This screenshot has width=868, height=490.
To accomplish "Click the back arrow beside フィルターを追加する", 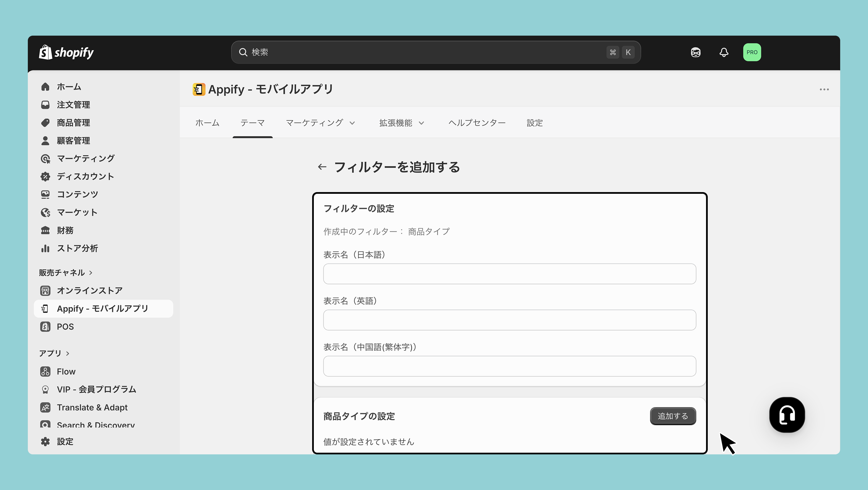I will click(x=322, y=167).
